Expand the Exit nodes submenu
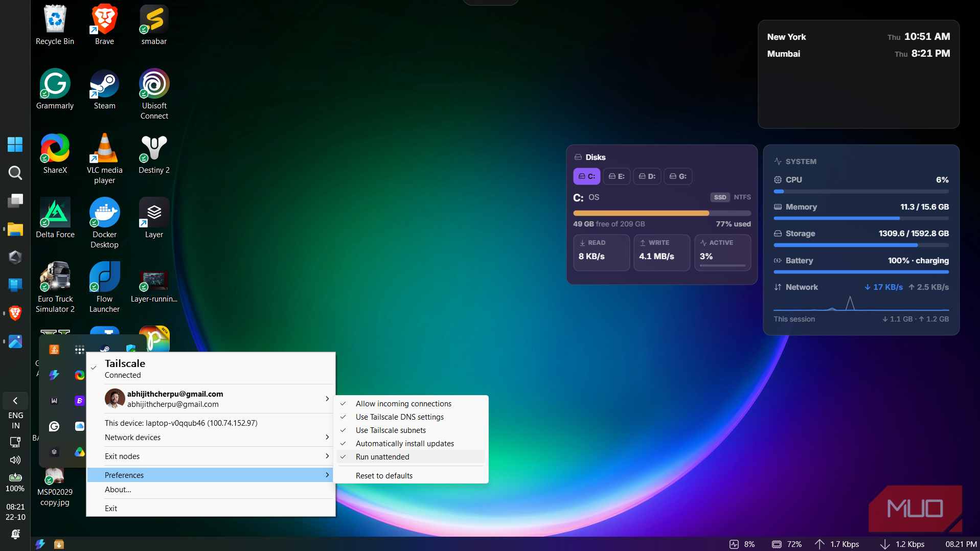 click(211, 456)
